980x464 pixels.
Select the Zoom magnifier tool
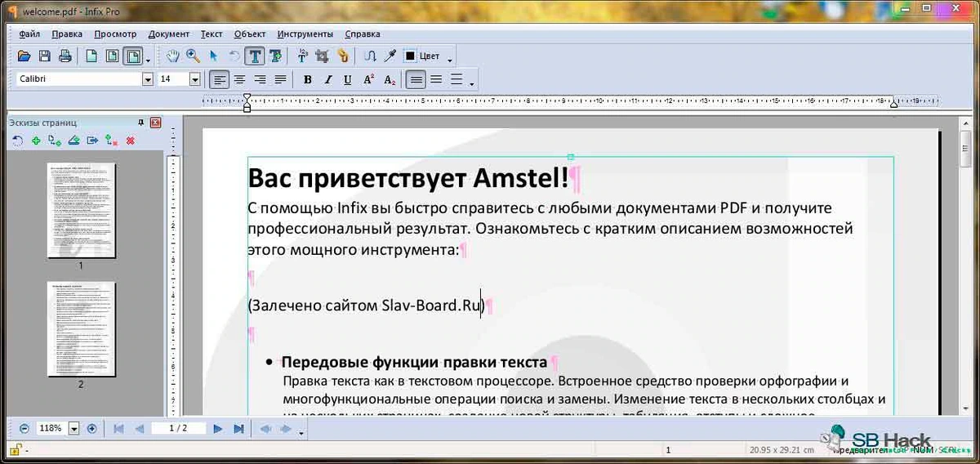[x=194, y=56]
